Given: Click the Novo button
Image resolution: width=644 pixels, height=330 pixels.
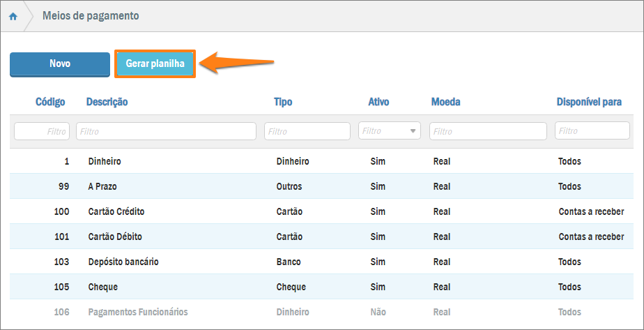Looking at the screenshot, I should 60,63.
